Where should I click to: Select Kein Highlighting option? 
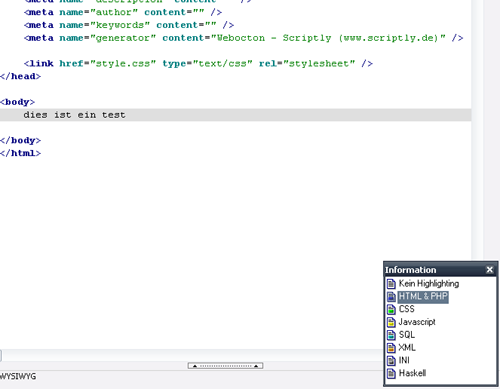429,283
